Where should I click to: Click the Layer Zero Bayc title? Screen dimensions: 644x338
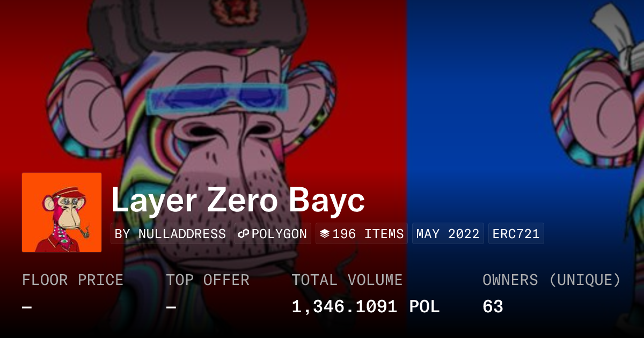point(238,200)
